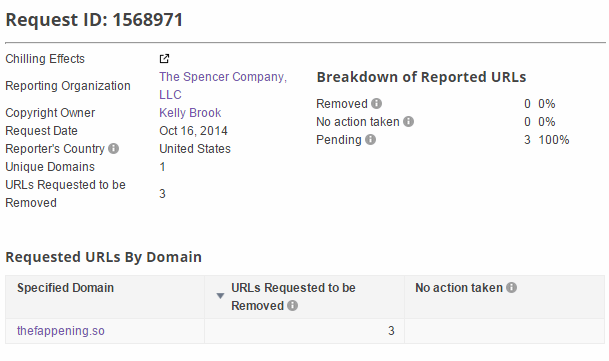Open the thefappening.so domain link
The image size is (609, 361).
61,331
